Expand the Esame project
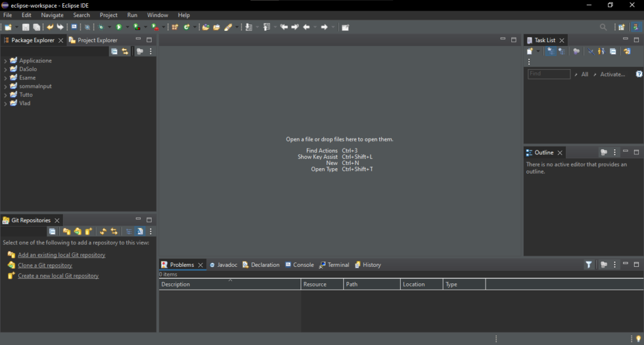This screenshot has width=644, height=345. [5, 78]
